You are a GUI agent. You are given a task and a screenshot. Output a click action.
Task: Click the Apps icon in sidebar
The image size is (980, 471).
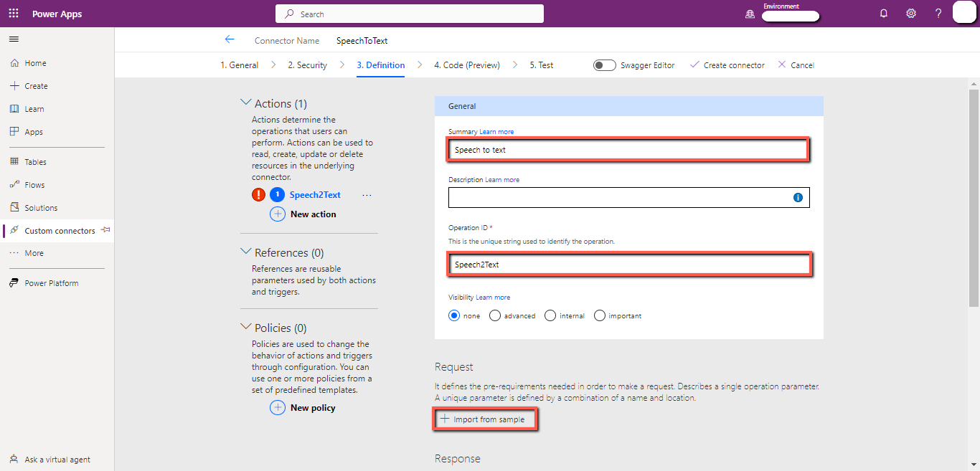point(14,132)
